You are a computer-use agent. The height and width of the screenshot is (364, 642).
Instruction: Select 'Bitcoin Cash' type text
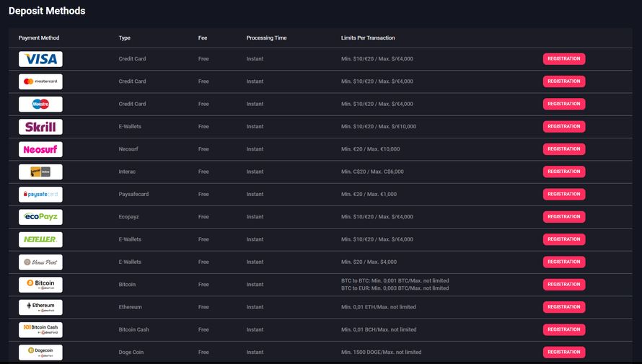134,329
